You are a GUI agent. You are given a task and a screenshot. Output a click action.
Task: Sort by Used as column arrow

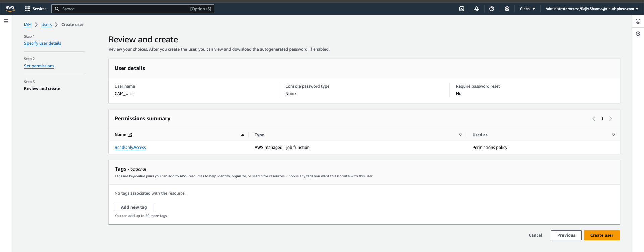click(614, 135)
